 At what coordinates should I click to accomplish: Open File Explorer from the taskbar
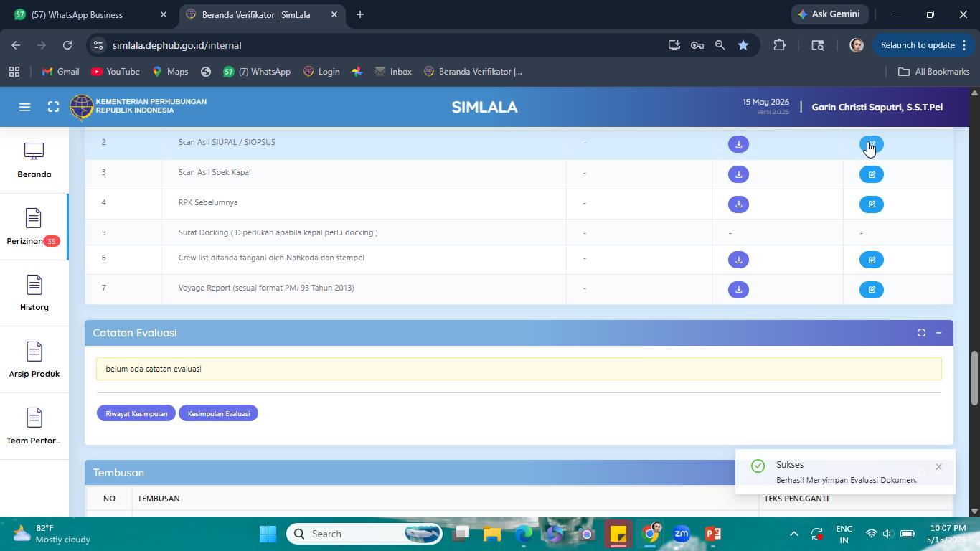click(491, 534)
